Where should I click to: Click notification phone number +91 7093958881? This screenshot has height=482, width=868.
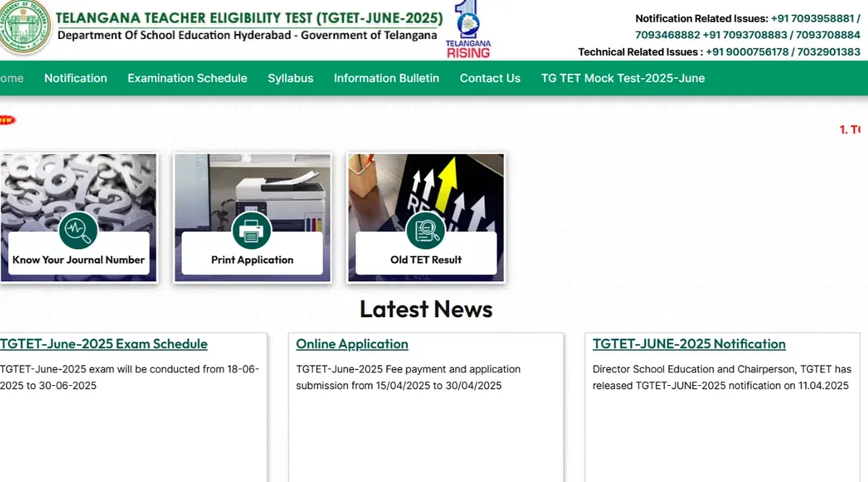(812, 19)
